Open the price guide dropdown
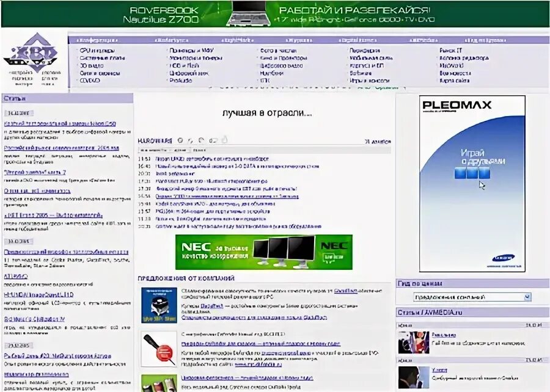Screen dimensions: 550x392 (x=472, y=297)
